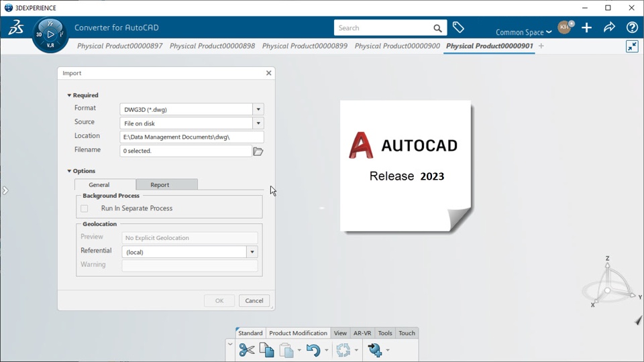
Task: Open the Standard action bar tab
Action: pyautogui.click(x=250, y=333)
